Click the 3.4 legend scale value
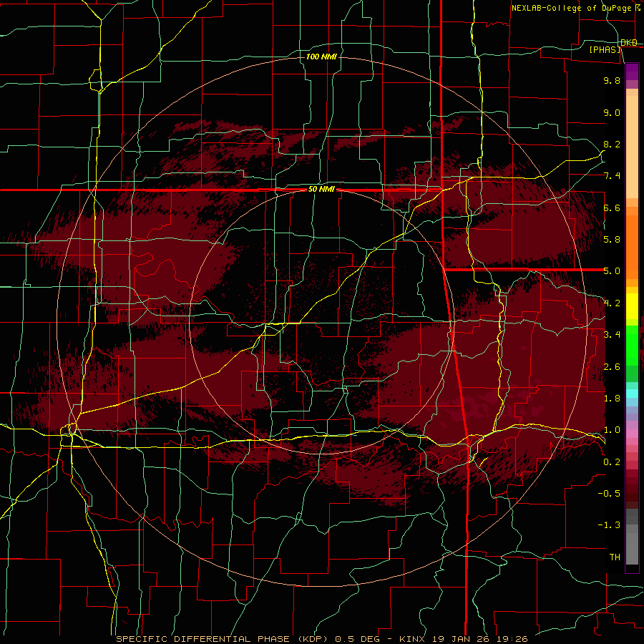 pyautogui.click(x=612, y=335)
